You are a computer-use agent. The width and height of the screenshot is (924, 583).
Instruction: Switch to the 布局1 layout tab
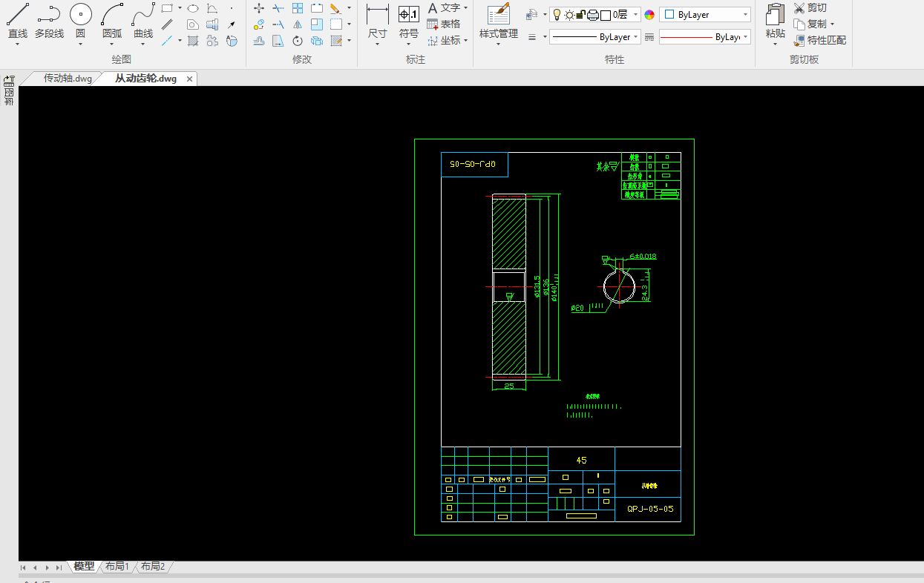[x=117, y=567]
